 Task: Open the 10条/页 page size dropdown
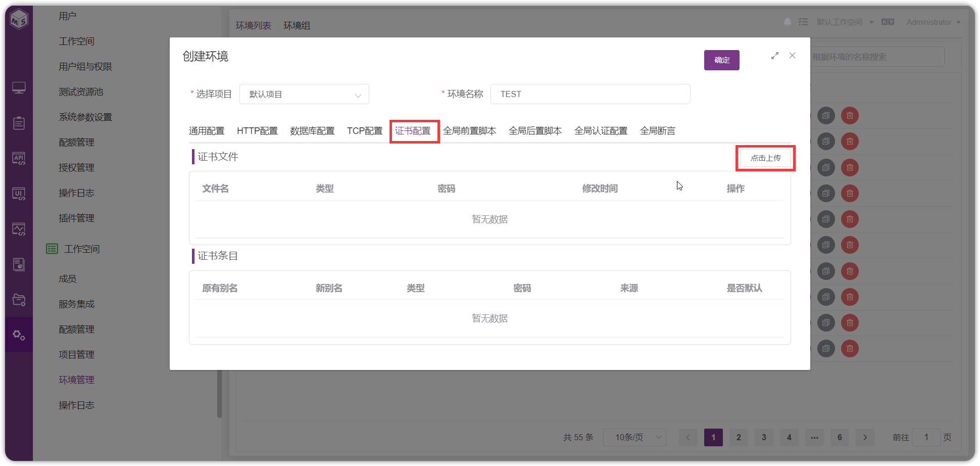click(634, 437)
